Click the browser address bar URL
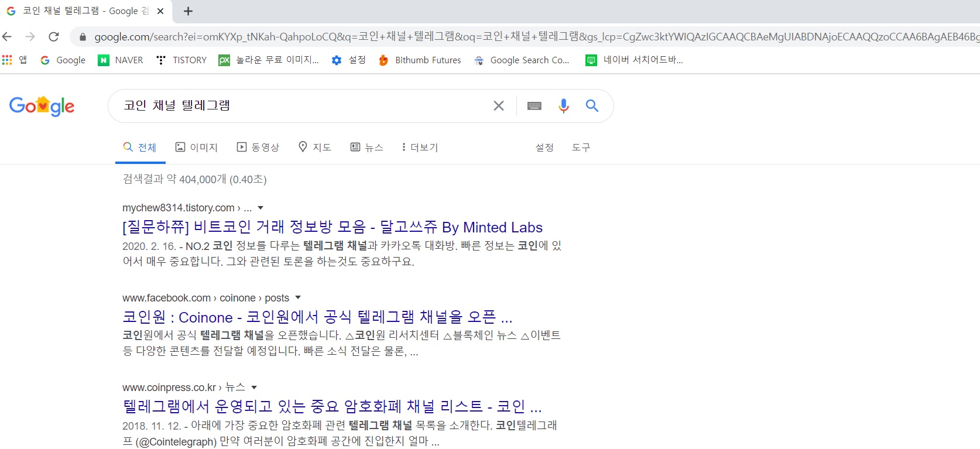The image size is (980, 449). pyautogui.click(x=536, y=37)
